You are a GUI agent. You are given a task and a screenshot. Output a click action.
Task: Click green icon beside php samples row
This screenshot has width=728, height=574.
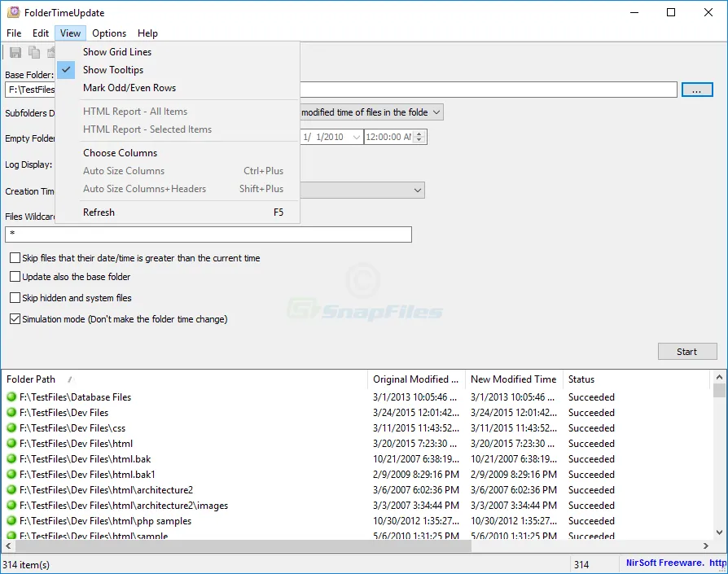click(x=11, y=520)
